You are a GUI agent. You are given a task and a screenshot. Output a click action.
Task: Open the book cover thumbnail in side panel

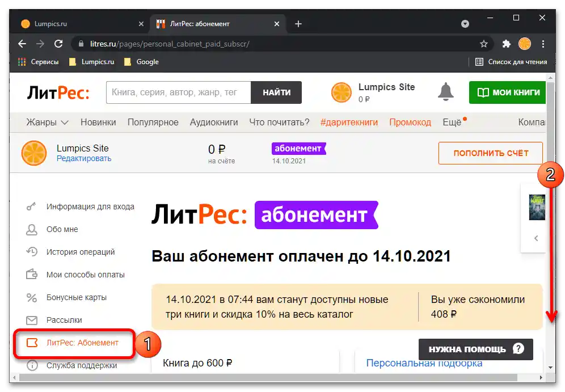point(537,207)
